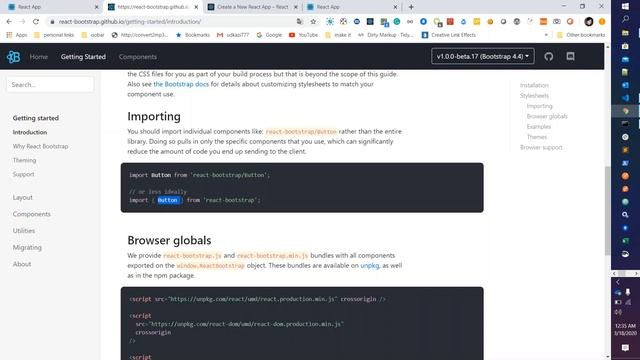Open the Apps shortcut in the bookmarks bar

17,35
